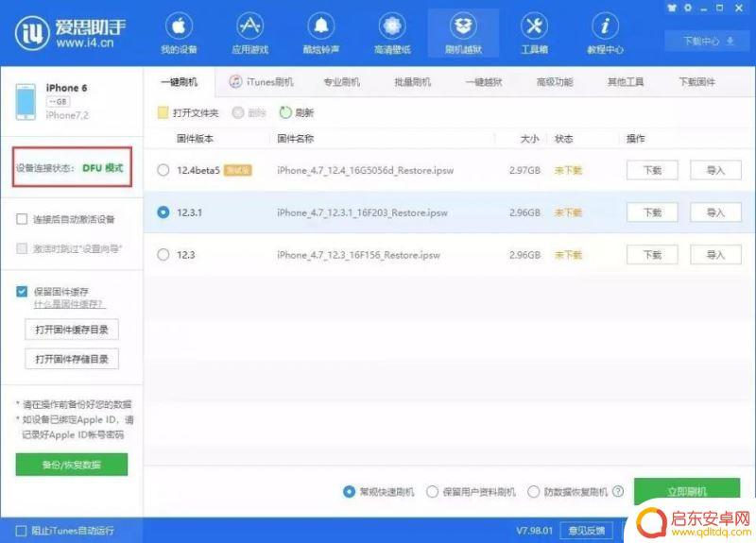Select 常规快速刷机 radio option
The image size is (756, 543).
pyautogui.click(x=349, y=491)
